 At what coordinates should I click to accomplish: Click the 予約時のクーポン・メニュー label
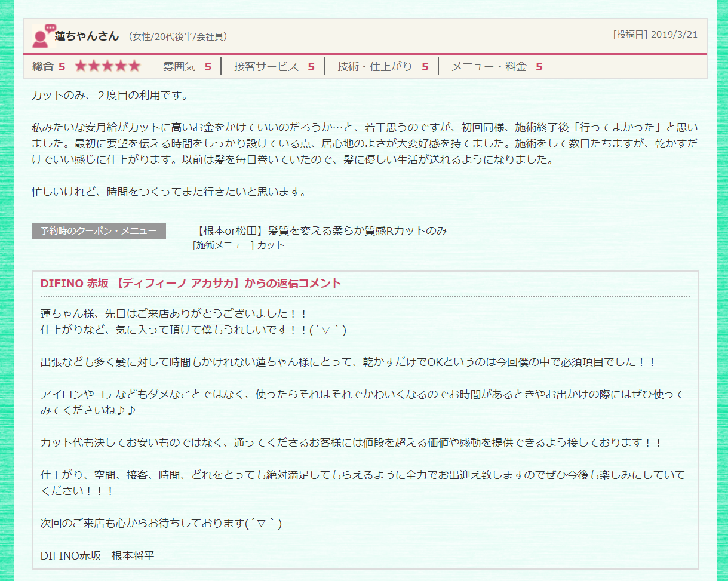point(99,231)
